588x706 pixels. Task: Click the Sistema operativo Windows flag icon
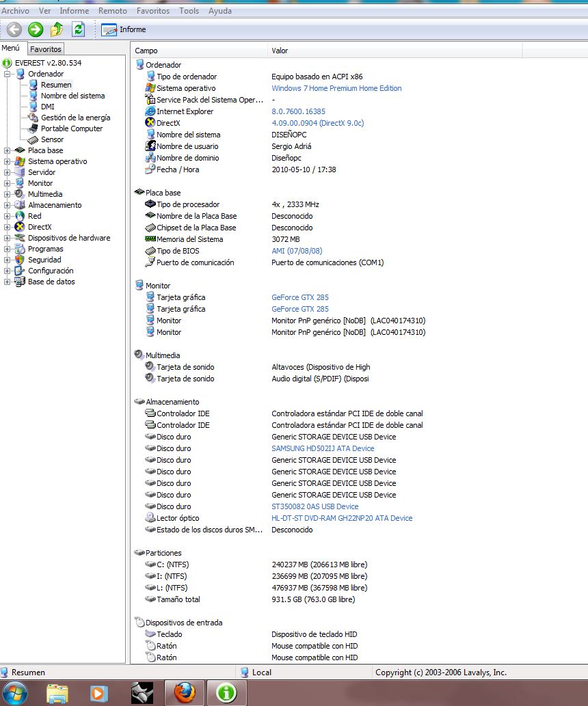coord(19,161)
